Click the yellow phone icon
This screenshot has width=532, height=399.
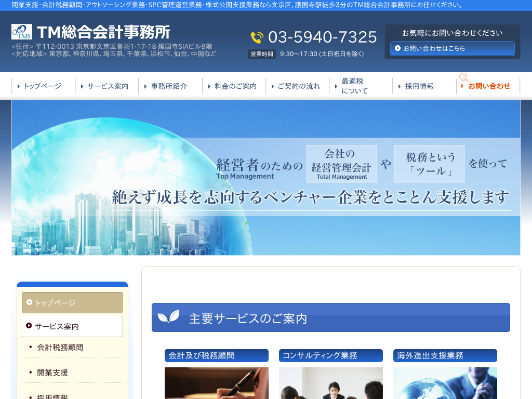pyautogui.click(x=257, y=37)
